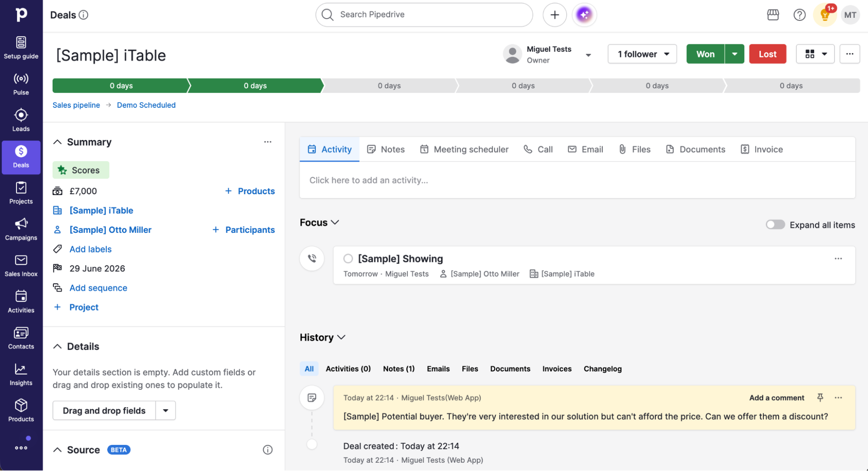Open the Setup guide sidebar icon
This screenshot has width=868, height=471.
pyautogui.click(x=21, y=48)
